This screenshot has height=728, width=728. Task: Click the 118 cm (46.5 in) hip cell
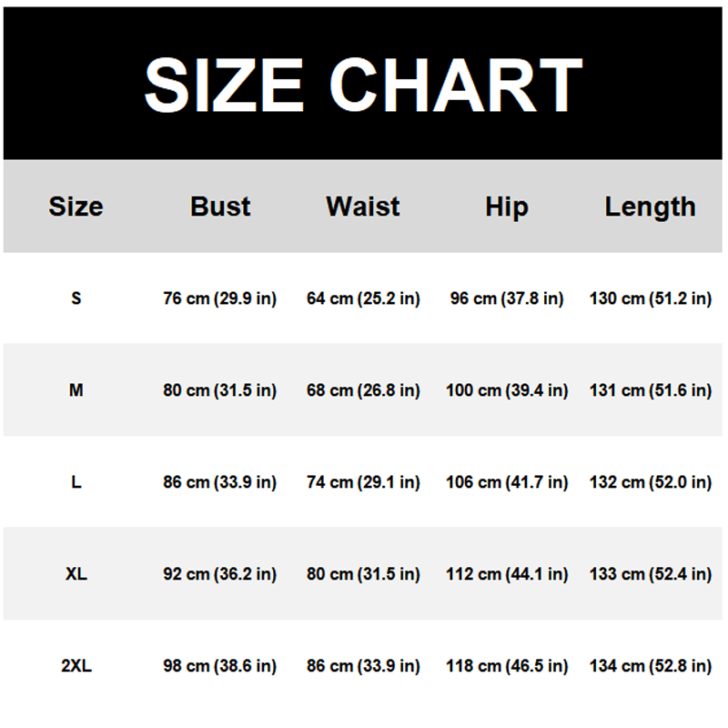507,666
